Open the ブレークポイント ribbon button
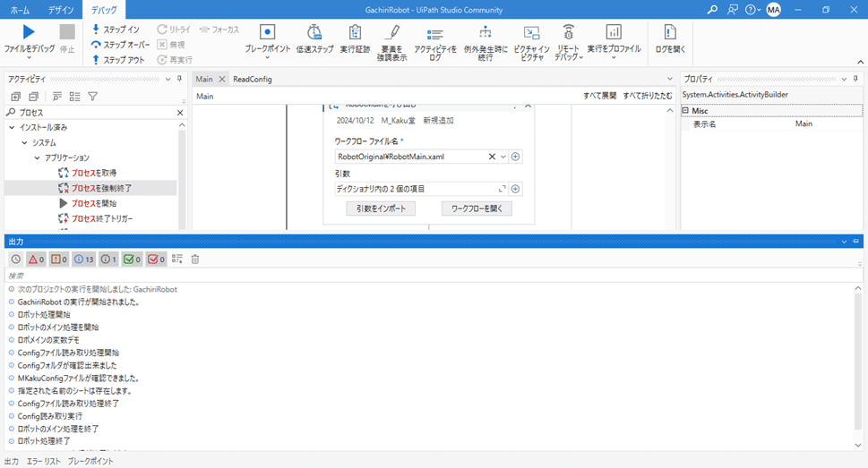 (267, 41)
